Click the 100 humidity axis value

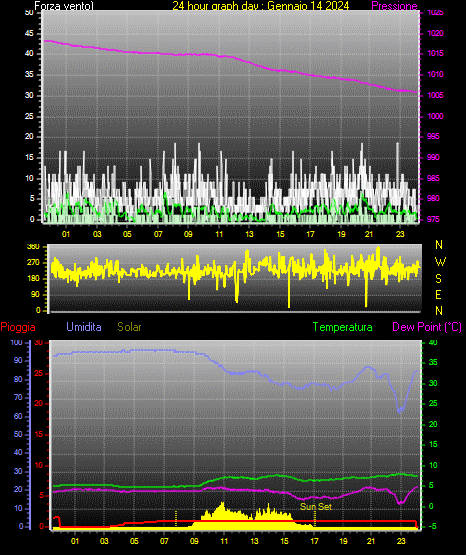tap(17, 342)
